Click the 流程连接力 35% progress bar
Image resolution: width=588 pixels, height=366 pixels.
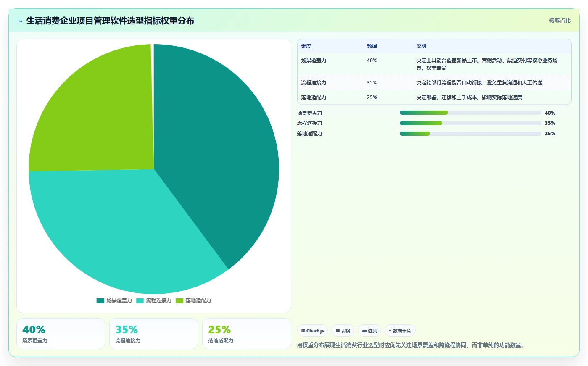(470, 123)
